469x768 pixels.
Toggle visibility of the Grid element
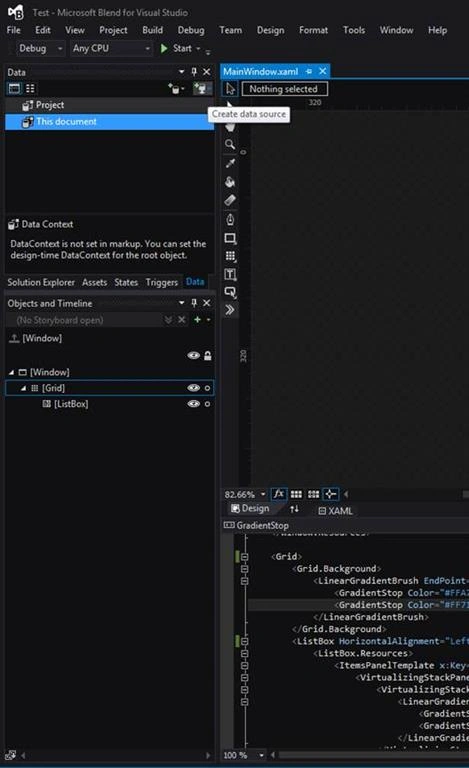pos(194,388)
